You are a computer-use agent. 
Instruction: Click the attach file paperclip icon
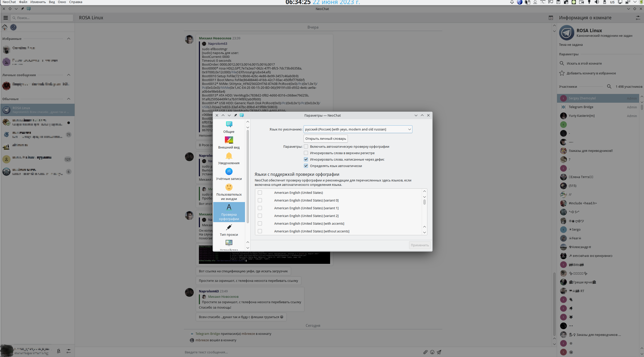pos(425,352)
